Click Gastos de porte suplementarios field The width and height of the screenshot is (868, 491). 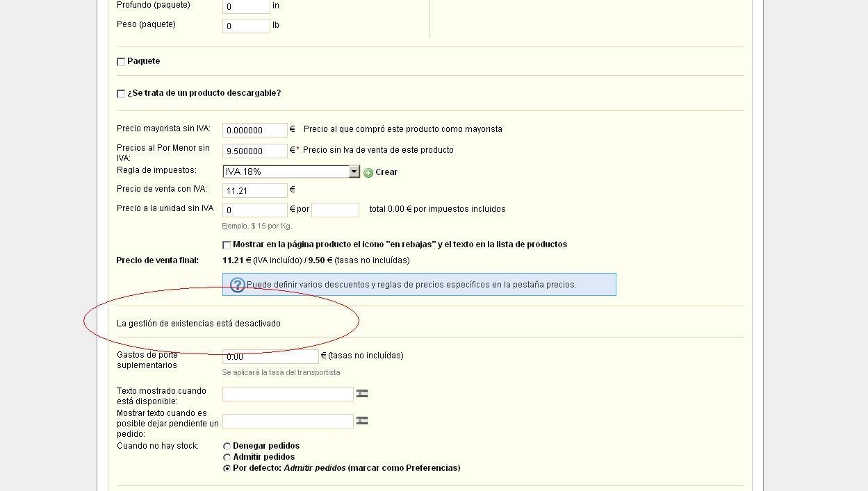[x=270, y=356]
